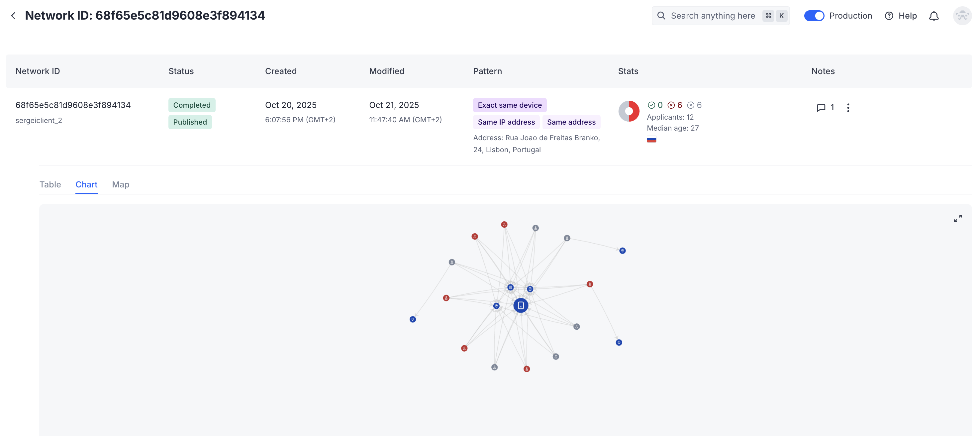Click the Russian flag icon in Stats
This screenshot has width=980, height=436.
[652, 139]
